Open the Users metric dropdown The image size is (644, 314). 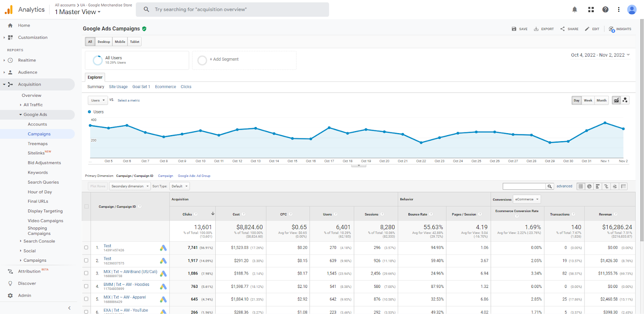(98, 101)
